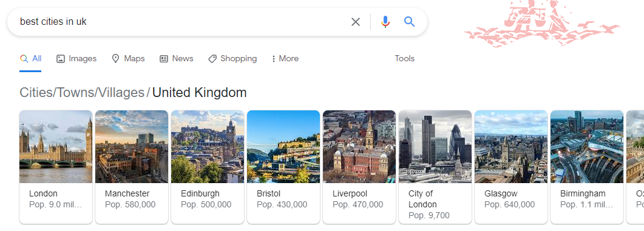This screenshot has height=231, width=644.
Task: Open the Images results tab
Action: pos(76,59)
